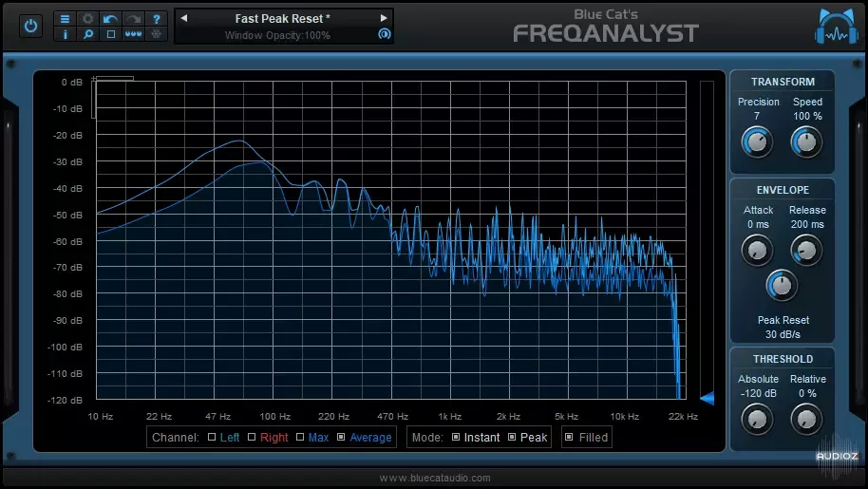This screenshot has width=868, height=489.
Task: Click the 10 Hz frequency axis label
Action: tap(101, 417)
